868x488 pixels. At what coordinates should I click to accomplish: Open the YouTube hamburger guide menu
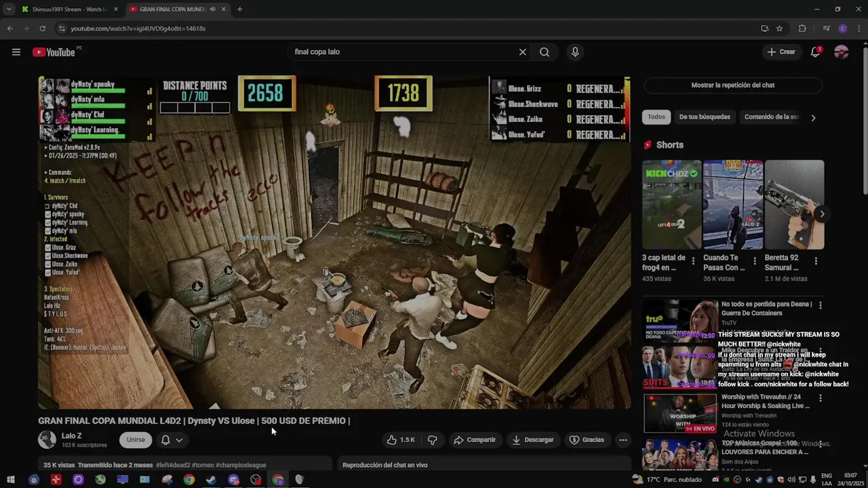point(16,52)
